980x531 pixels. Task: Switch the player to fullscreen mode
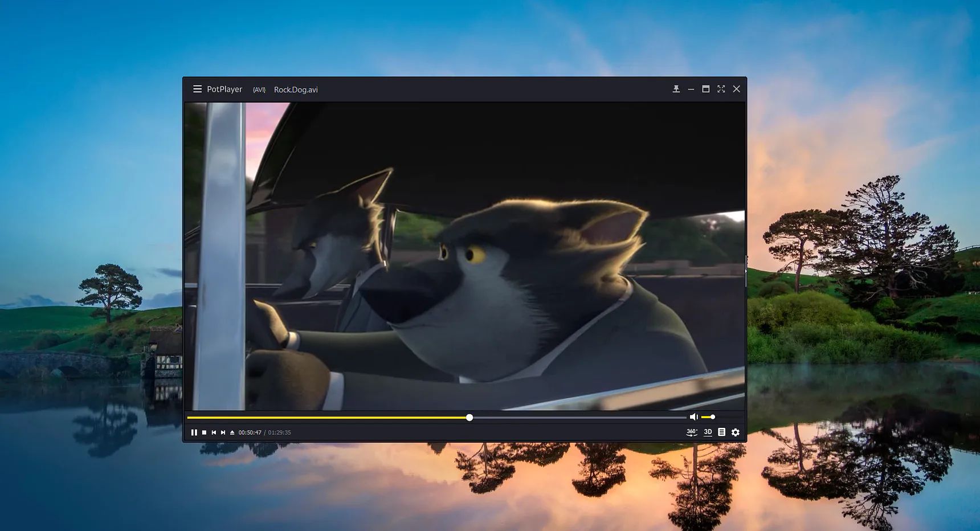[721, 89]
